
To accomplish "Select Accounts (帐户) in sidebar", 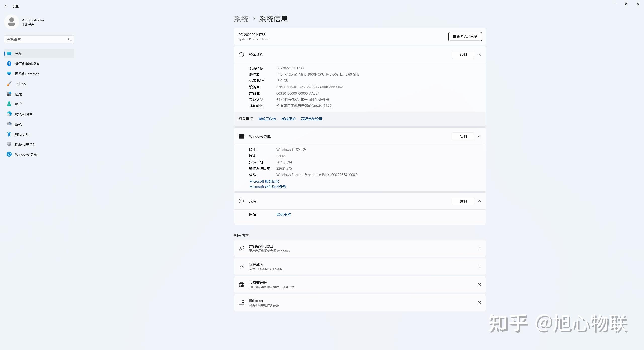I will [18, 104].
